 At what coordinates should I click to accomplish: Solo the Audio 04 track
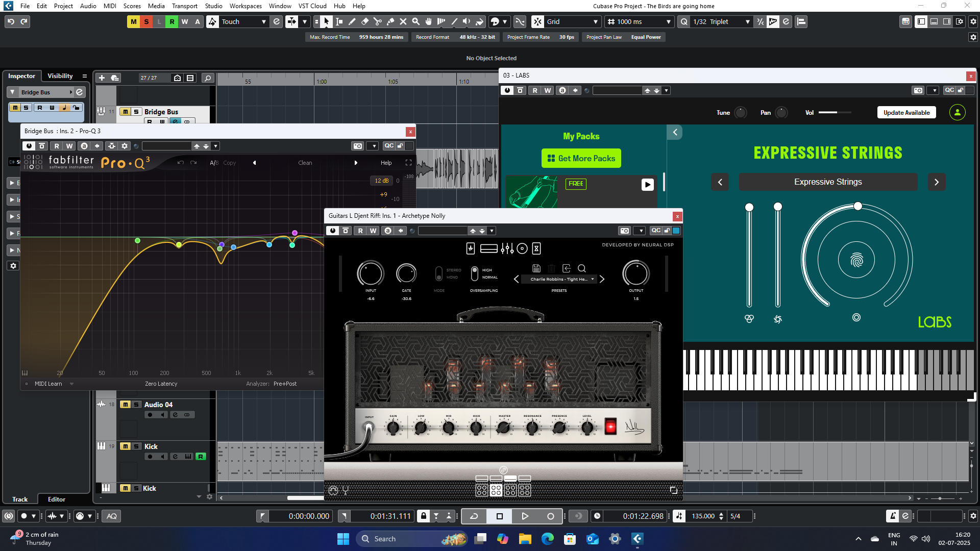coord(136,405)
